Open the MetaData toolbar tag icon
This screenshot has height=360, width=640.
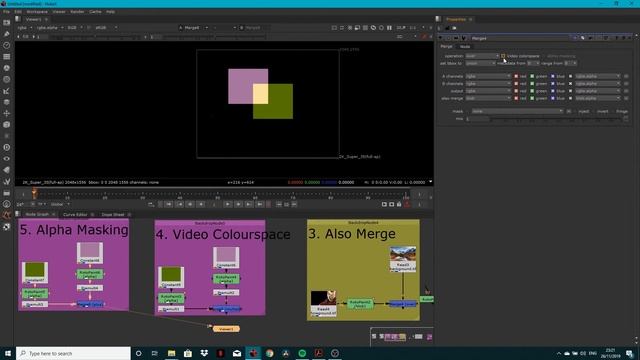pos(7,170)
